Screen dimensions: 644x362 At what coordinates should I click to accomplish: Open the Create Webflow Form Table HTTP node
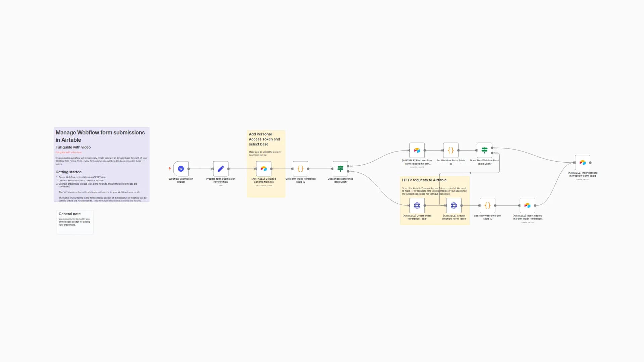(454, 205)
